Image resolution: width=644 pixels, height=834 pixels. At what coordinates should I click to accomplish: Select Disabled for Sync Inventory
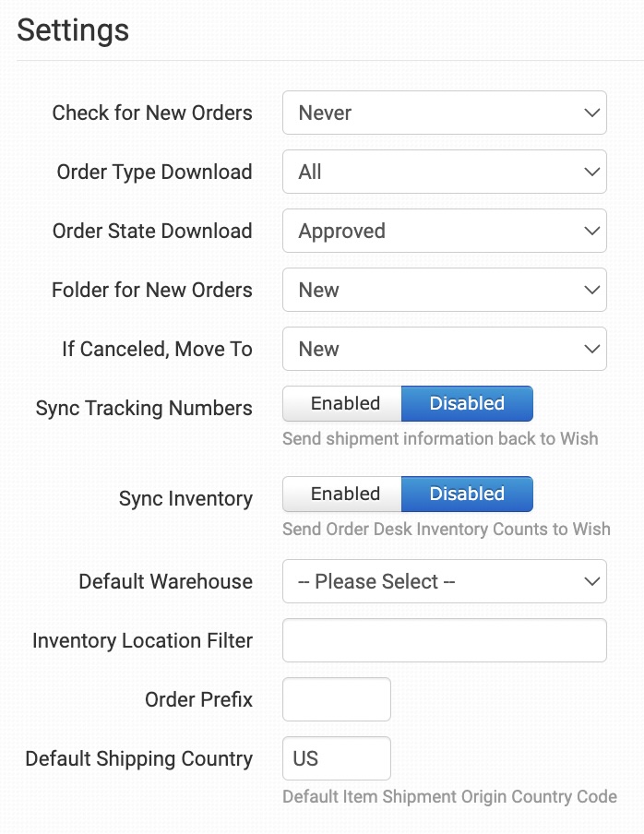[467, 494]
